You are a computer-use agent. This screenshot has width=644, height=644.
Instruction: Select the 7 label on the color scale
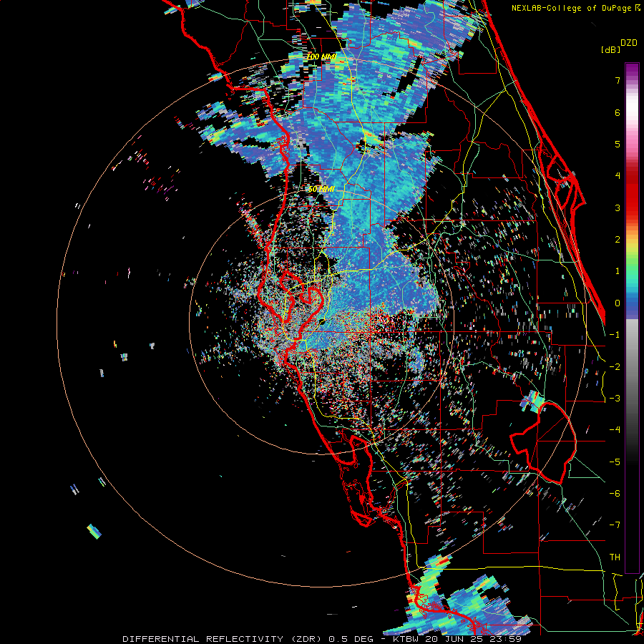pyautogui.click(x=618, y=80)
